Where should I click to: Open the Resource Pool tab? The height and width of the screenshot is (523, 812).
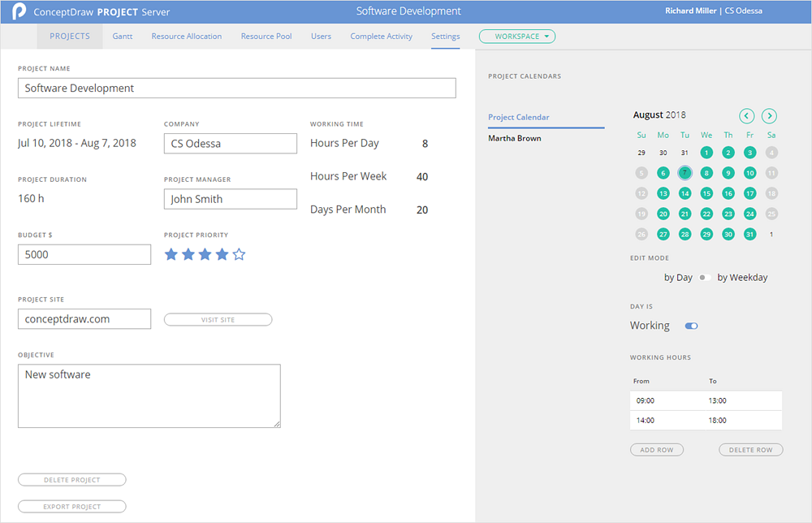[266, 37]
